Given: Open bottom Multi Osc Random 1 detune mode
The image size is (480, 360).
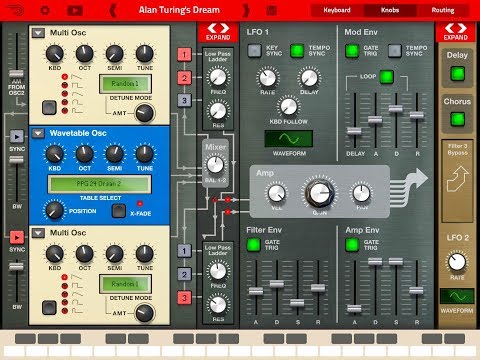Looking at the screenshot, I should 125,284.
